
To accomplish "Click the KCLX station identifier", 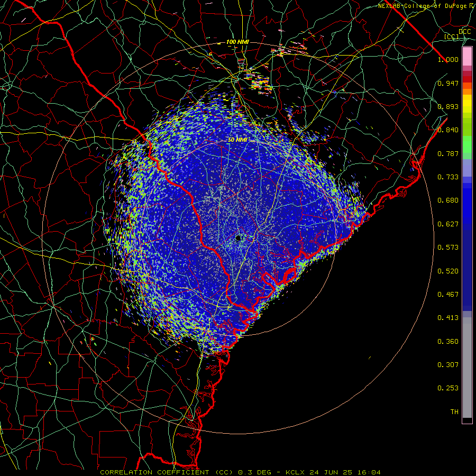I will [295, 472].
